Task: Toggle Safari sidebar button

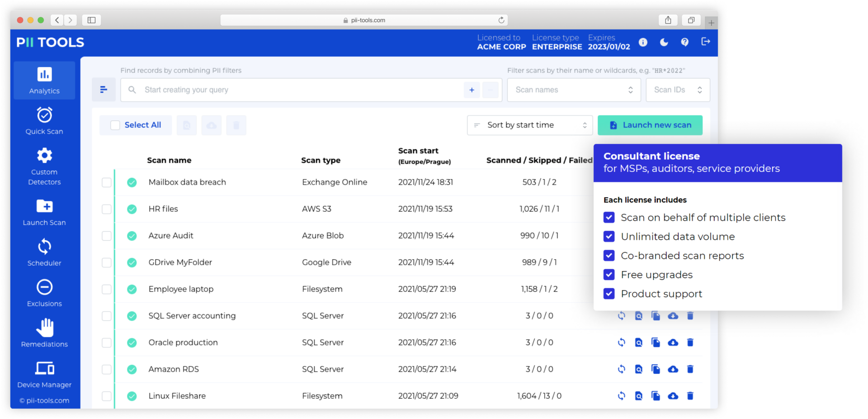Action: point(91,20)
